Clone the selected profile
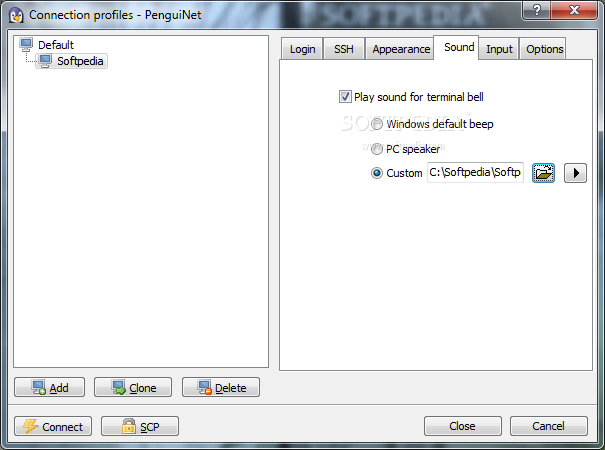 (x=133, y=387)
